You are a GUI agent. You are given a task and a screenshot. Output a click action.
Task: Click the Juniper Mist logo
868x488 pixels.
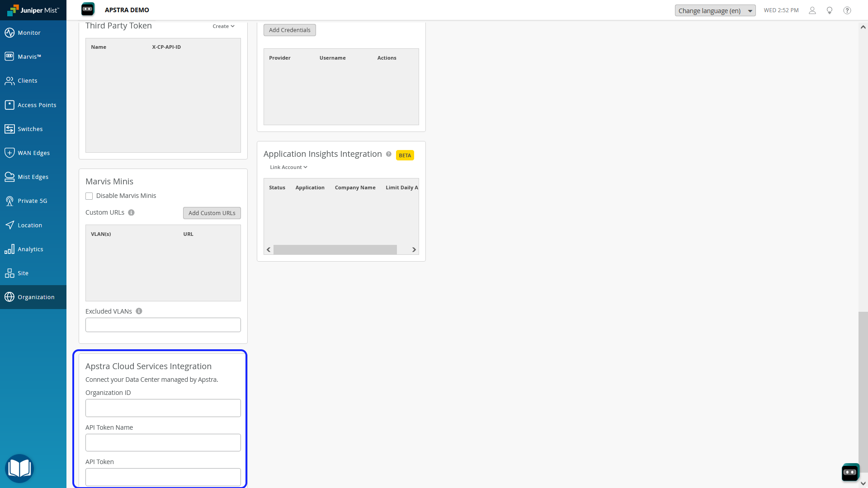tap(33, 10)
